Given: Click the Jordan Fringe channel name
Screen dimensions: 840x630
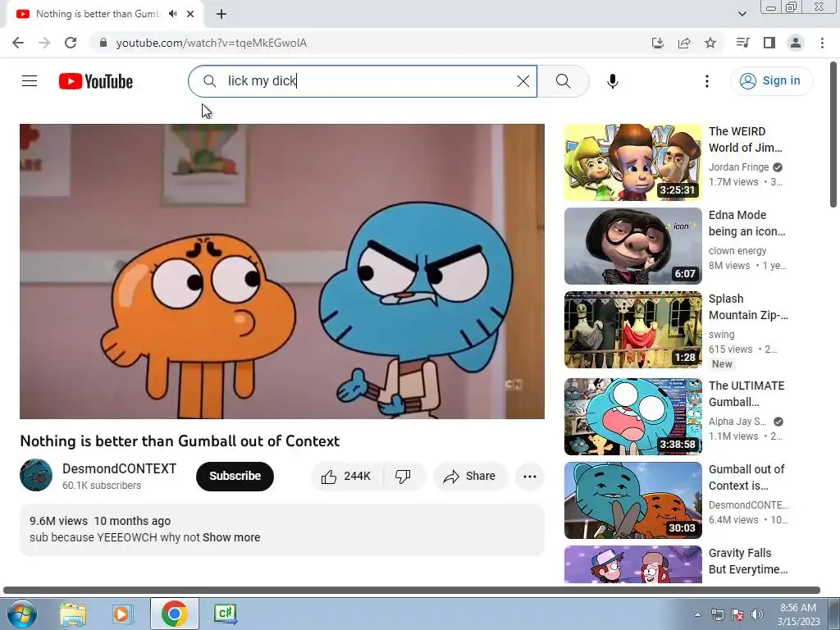Looking at the screenshot, I should click(x=738, y=167).
